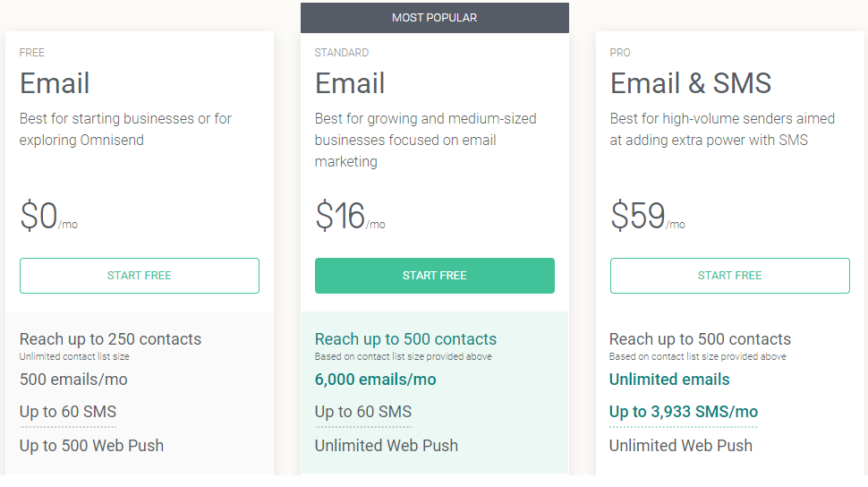This screenshot has height=487, width=868.
Task: Click 'Up to 500 Web Push' text
Action: pos(91,446)
